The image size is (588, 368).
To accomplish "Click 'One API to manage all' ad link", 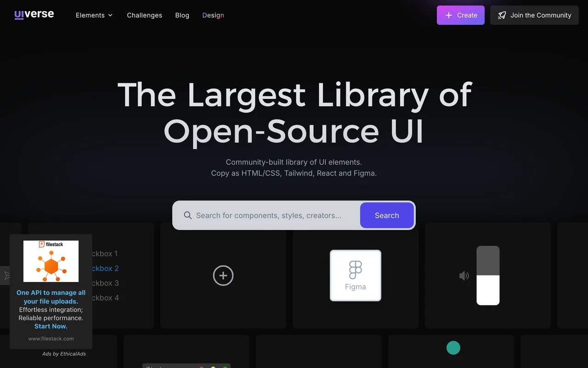I will point(51,297).
